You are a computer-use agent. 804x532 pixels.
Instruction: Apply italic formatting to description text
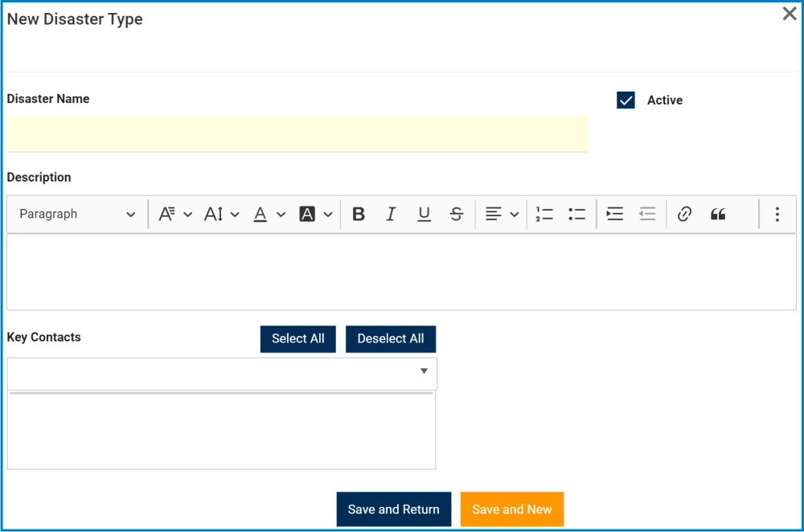coord(391,215)
